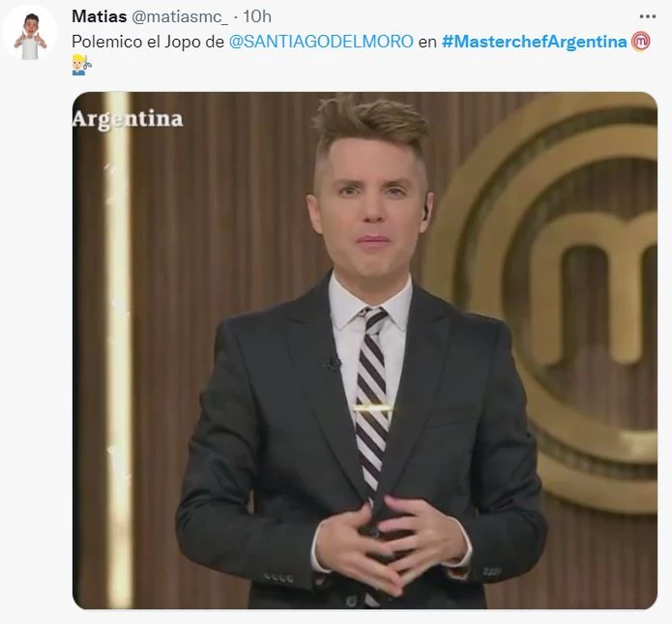672x624 pixels.
Task: Open the @matiasmc_ handle link
Action: (180, 16)
